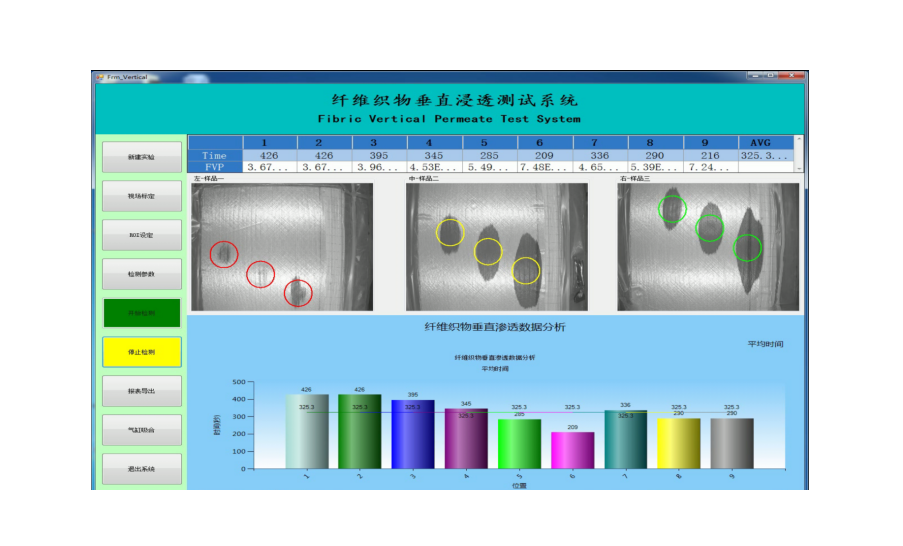The width and height of the screenshot is (903, 546).
Task: Open 视场标定 (field calibration) from the sidebar
Action: tap(142, 196)
